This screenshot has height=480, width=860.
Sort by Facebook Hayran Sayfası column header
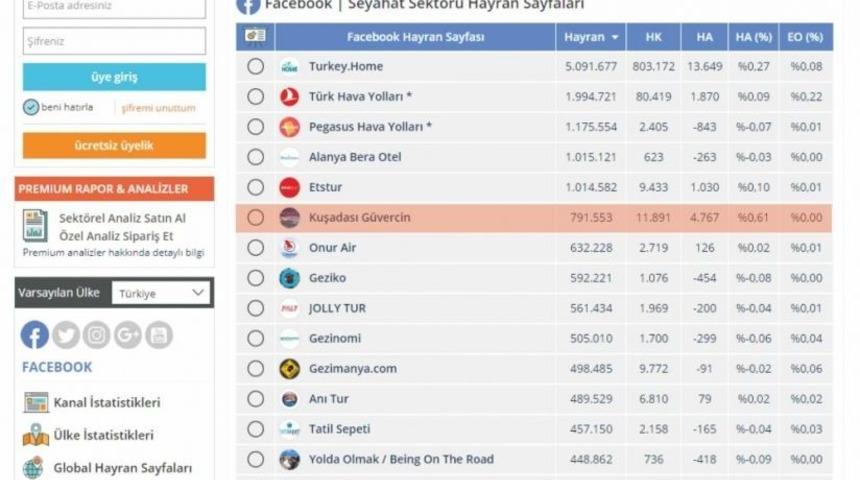(x=415, y=37)
